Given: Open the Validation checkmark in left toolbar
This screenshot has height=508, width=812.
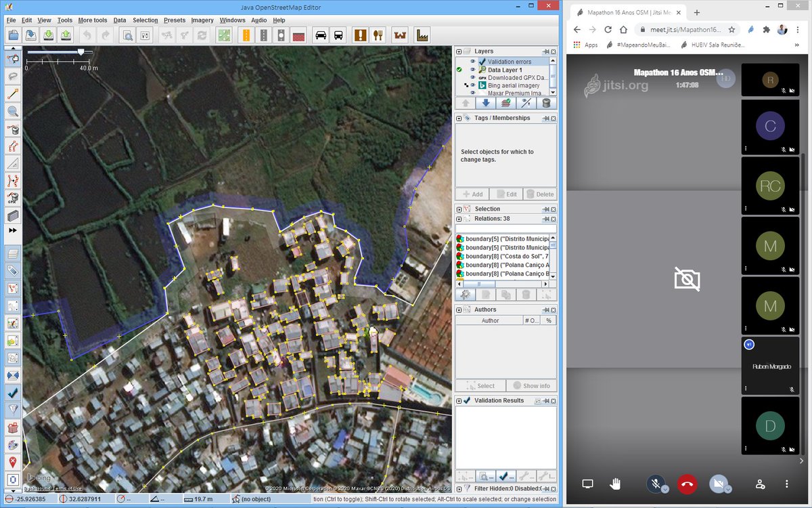Looking at the screenshot, I should click(x=13, y=392).
